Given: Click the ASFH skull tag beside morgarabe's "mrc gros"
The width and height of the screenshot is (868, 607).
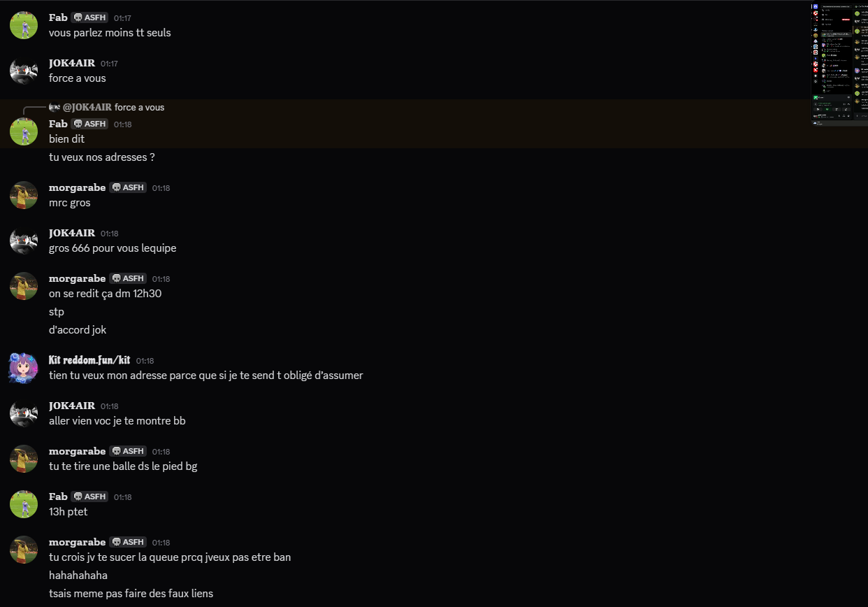Looking at the screenshot, I should pos(129,187).
